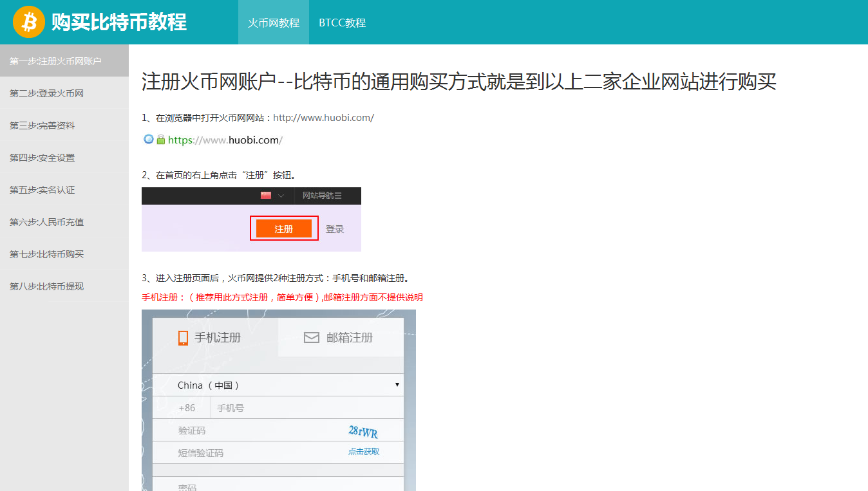Click the blue browser globe icon

coord(149,140)
